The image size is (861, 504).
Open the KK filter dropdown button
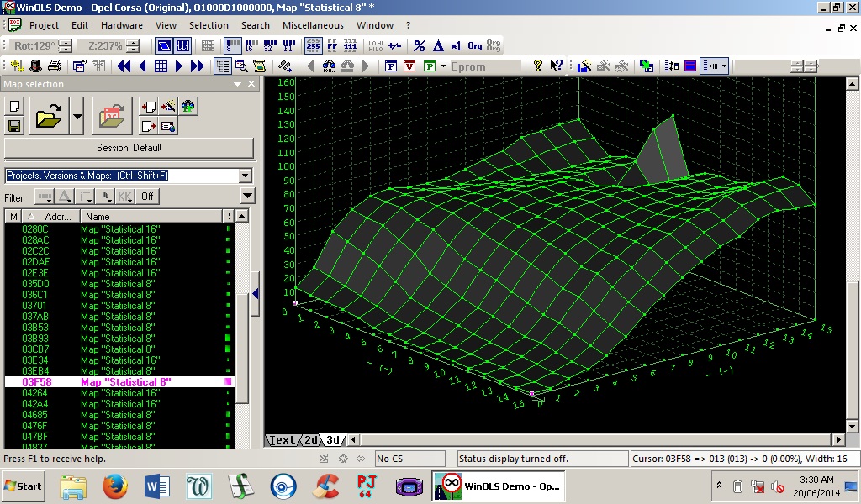click(x=125, y=197)
